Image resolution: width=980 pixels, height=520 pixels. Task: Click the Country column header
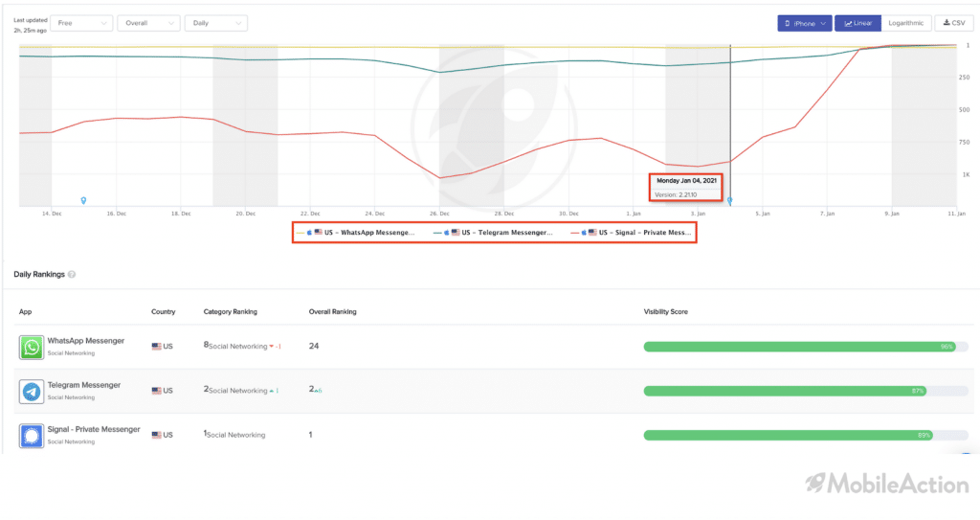click(163, 311)
